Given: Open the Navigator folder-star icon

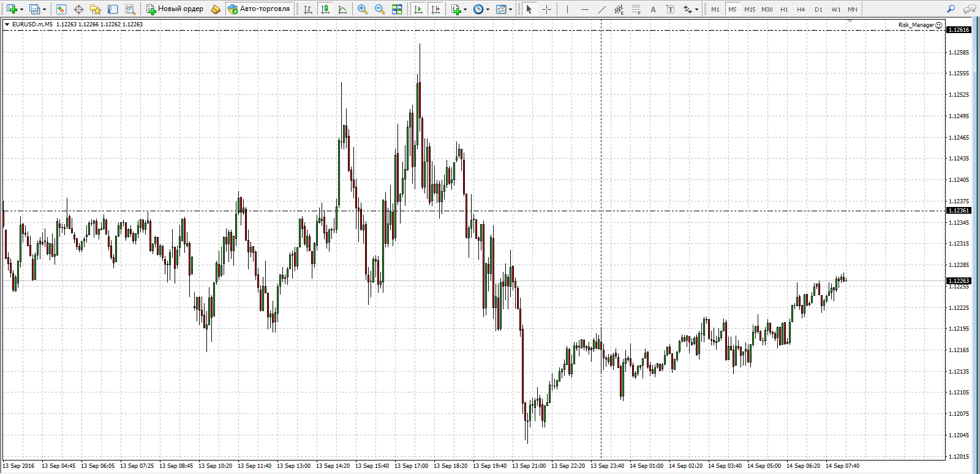Looking at the screenshot, I should click(96, 9).
